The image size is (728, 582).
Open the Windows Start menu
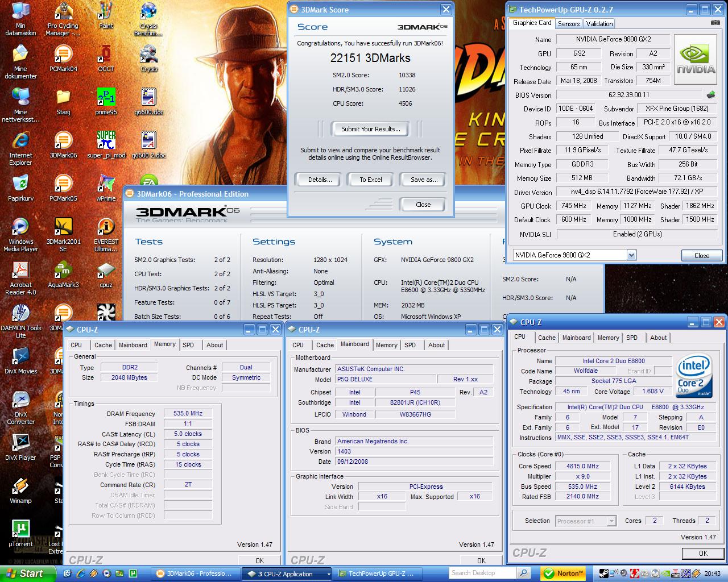[28, 573]
